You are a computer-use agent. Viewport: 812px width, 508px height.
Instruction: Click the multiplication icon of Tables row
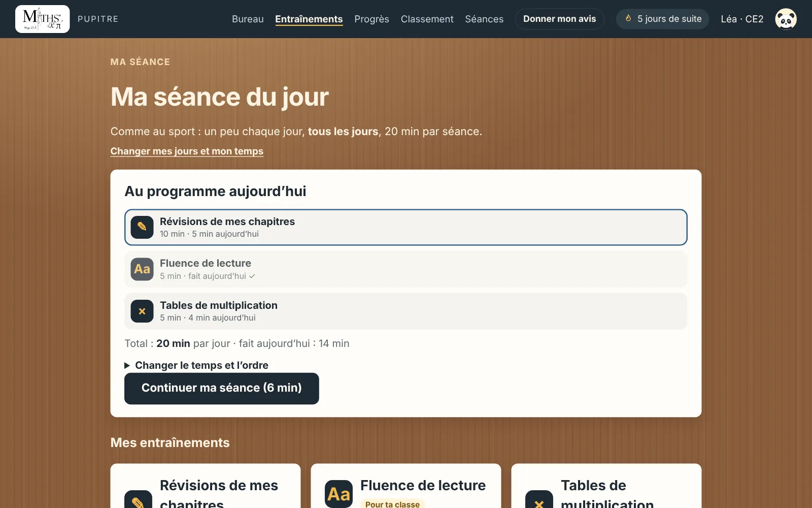pos(142,311)
